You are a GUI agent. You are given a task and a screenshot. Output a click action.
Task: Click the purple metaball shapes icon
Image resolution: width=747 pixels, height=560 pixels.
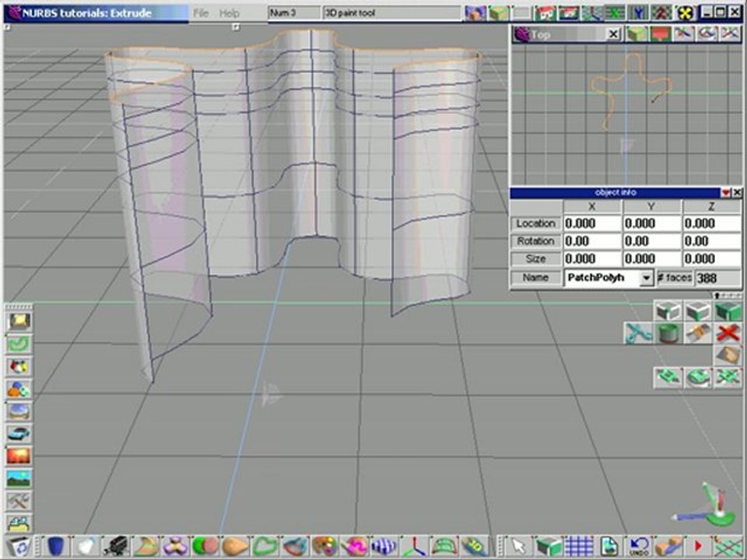pyautogui.click(x=175, y=546)
